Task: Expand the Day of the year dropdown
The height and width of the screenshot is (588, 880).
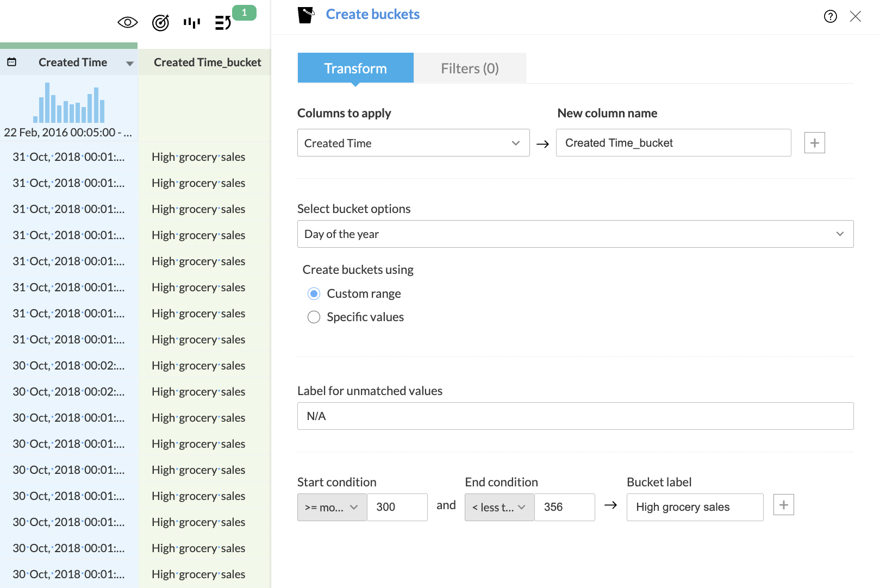Action: tap(575, 234)
